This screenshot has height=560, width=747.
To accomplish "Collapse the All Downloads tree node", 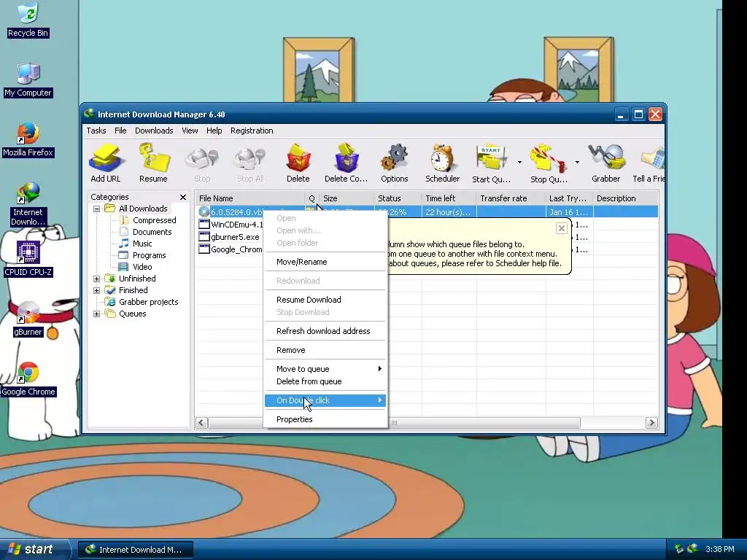I will (97, 209).
